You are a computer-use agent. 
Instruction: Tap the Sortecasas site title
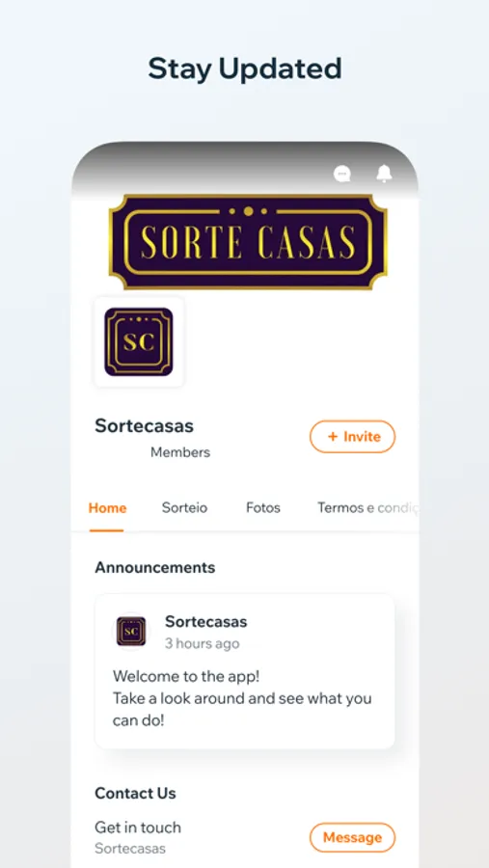(x=144, y=425)
